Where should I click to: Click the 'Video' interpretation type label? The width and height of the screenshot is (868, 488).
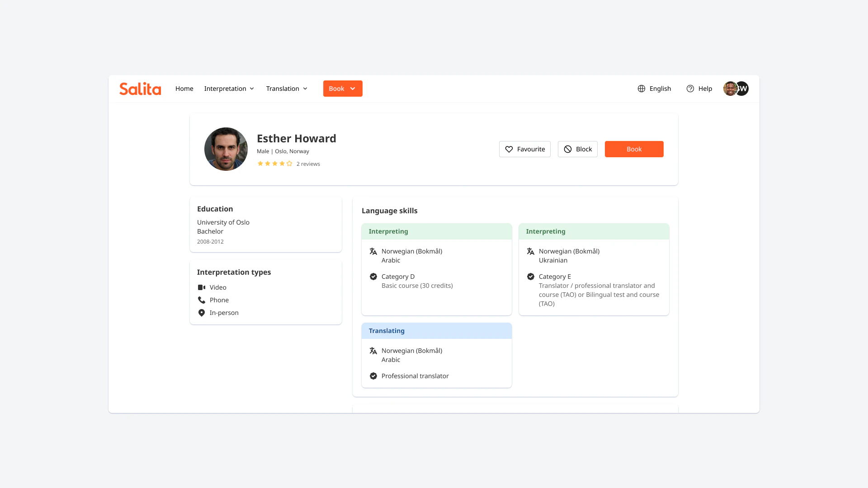tap(218, 287)
